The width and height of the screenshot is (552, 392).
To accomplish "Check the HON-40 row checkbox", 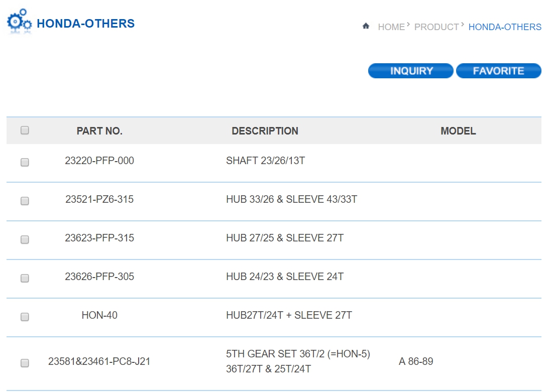I will (25, 317).
